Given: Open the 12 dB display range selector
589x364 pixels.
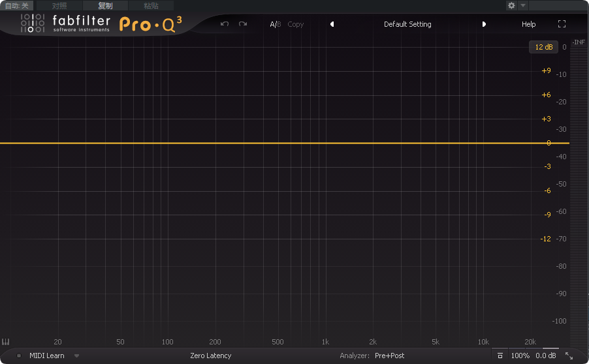Looking at the screenshot, I should tap(543, 47).
